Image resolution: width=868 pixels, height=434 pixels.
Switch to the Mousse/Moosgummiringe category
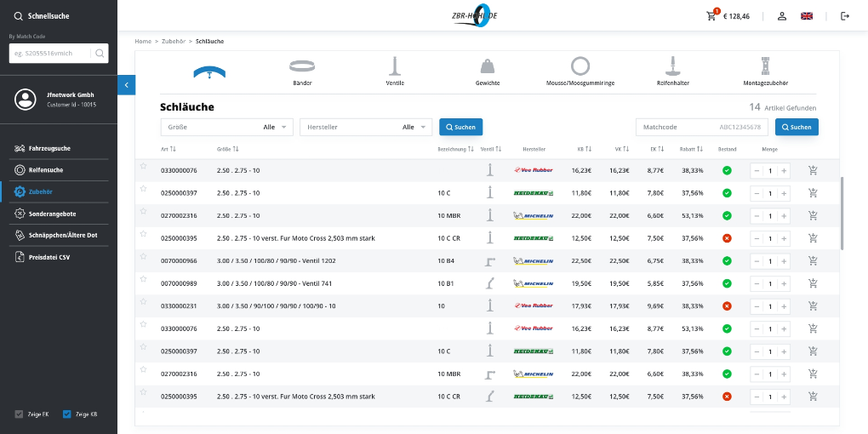tap(580, 72)
